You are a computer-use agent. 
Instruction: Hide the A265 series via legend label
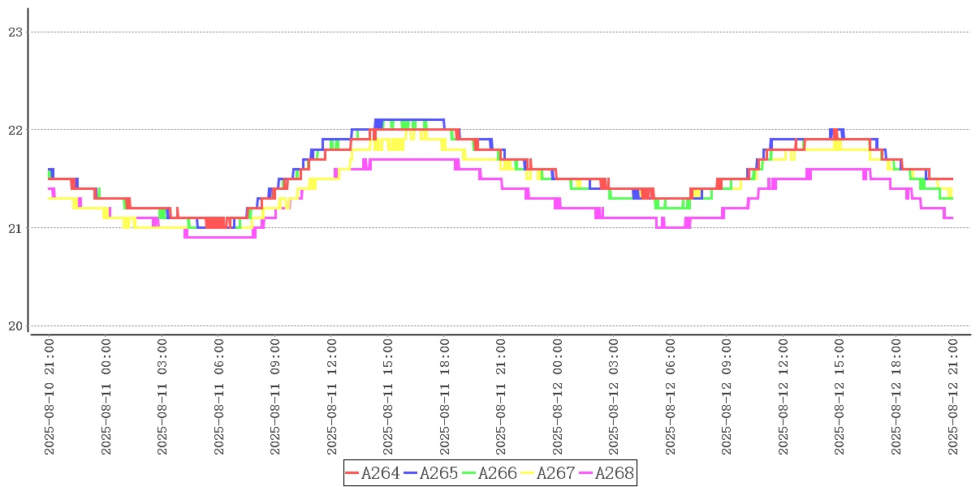point(438,473)
